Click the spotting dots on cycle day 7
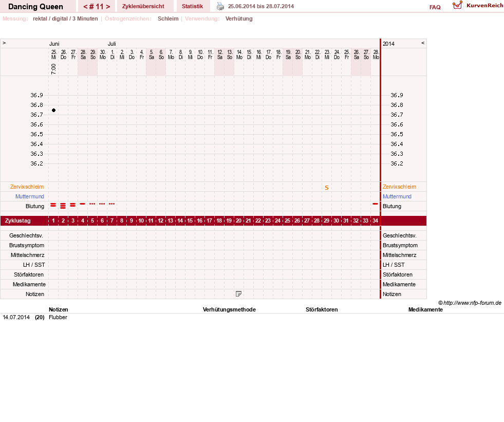The width and height of the screenshot is (504, 422). point(111,204)
